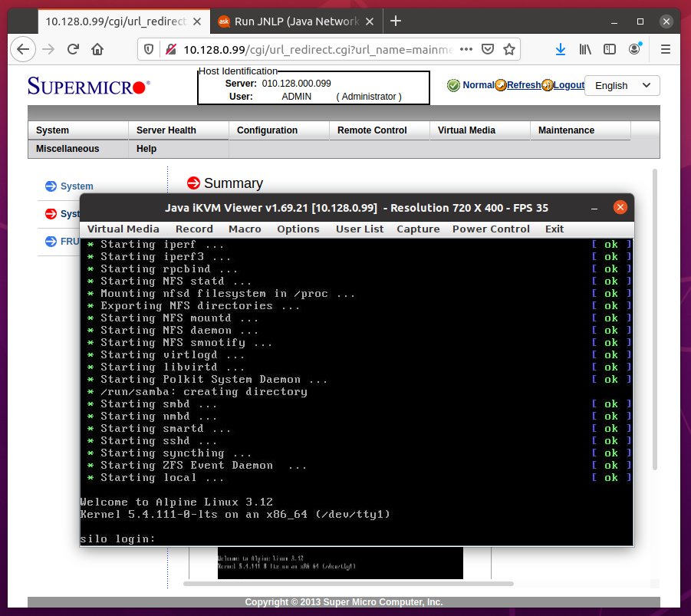The image size is (691, 616).
Task: Close the 10.128.0.99 url_redirect tab
Action: [197, 21]
